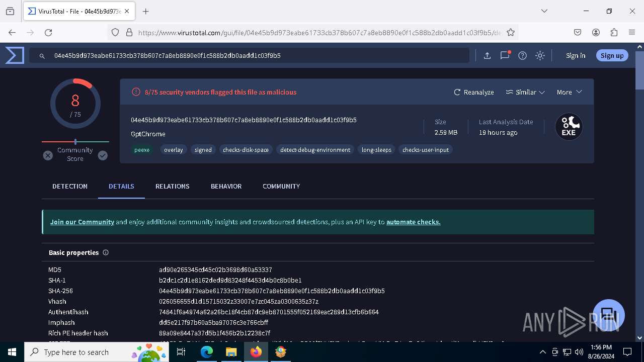Viewport: 644px width, 362px height.
Task: Open Microsoft Edge from taskbar
Action: pyautogui.click(x=207, y=352)
